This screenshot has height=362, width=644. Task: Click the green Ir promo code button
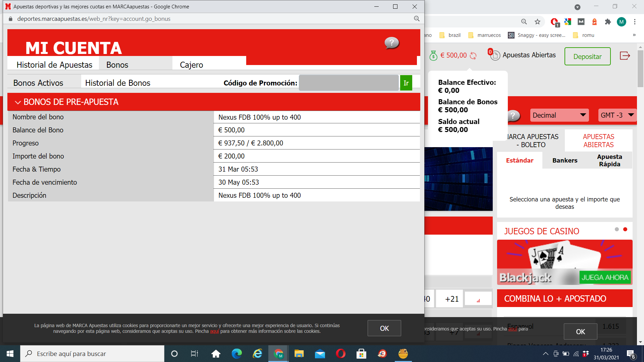click(406, 83)
